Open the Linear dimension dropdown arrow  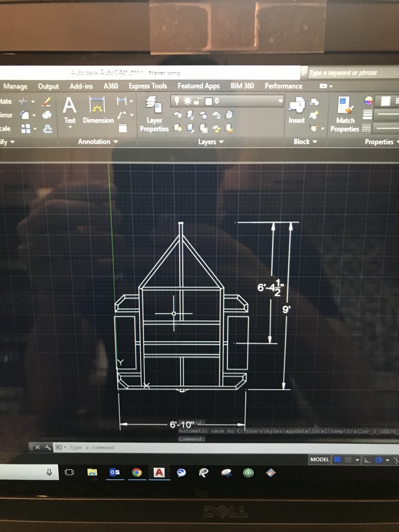131,101
